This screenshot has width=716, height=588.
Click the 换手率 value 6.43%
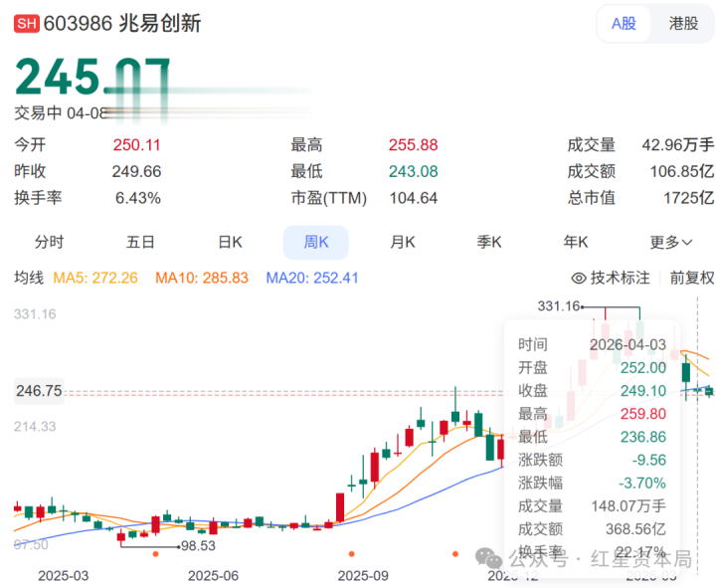(138, 198)
